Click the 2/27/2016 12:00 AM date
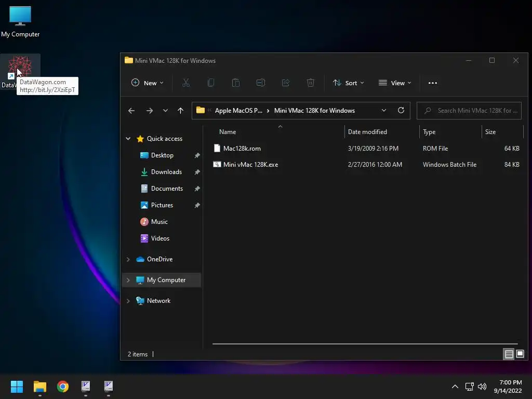This screenshot has width=532, height=399. (375, 165)
